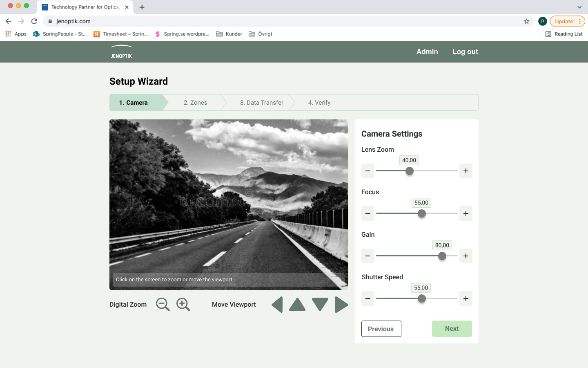Image resolution: width=588 pixels, height=368 pixels.
Task: Go to the 4. Verify wizard step
Action: 319,103
